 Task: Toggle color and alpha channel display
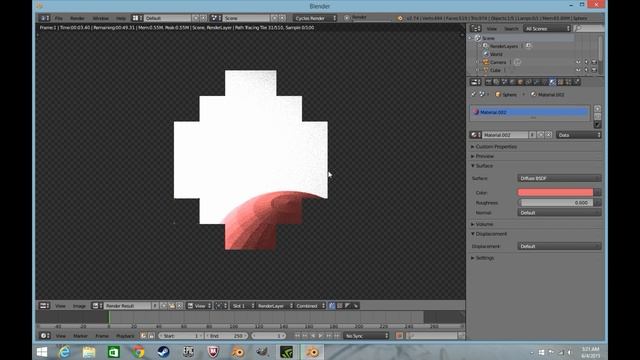pos(331,306)
